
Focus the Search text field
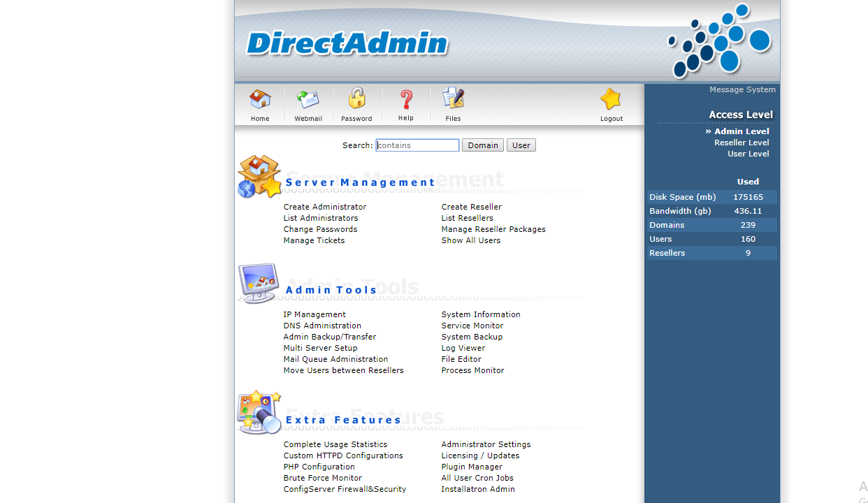417,145
